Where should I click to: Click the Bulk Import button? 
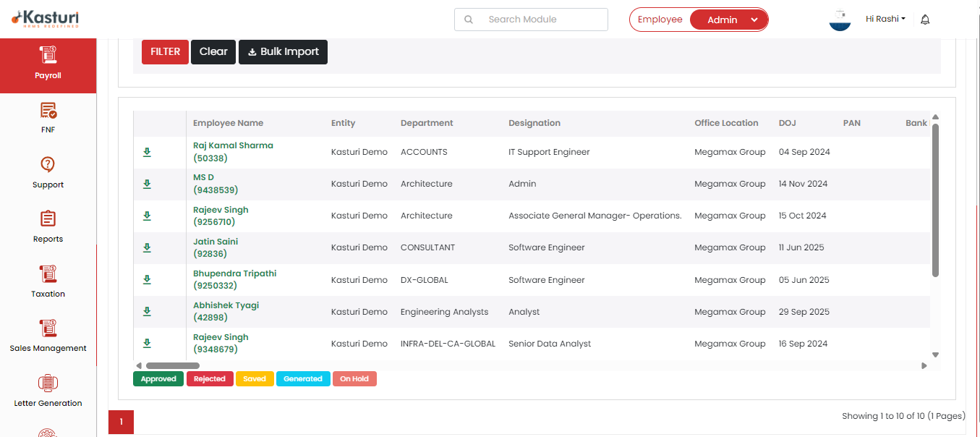283,52
